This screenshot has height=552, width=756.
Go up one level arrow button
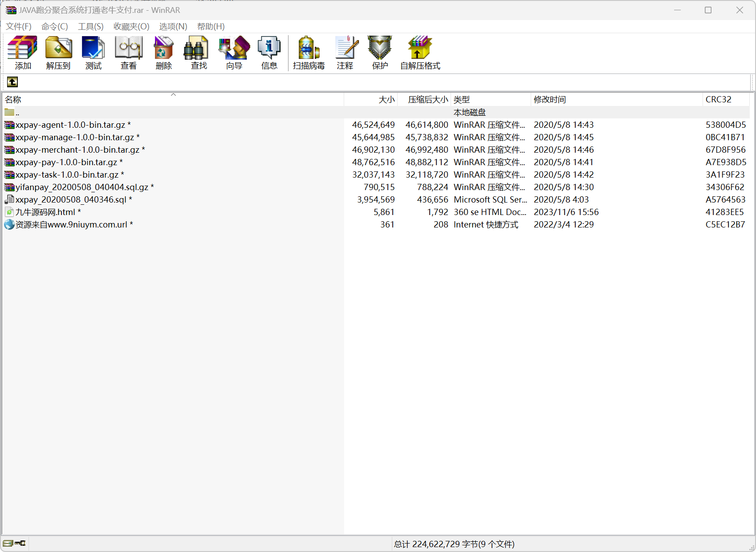pos(12,82)
